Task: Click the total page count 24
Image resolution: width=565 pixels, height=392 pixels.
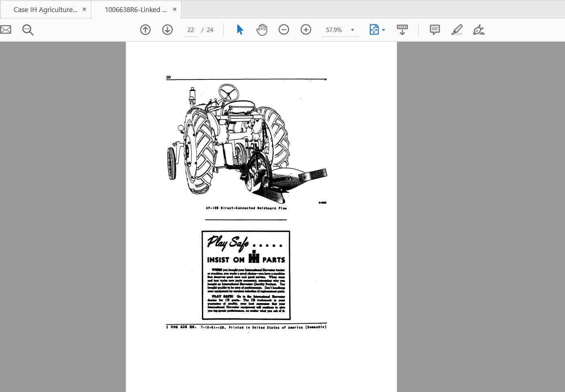Action: [210, 30]
